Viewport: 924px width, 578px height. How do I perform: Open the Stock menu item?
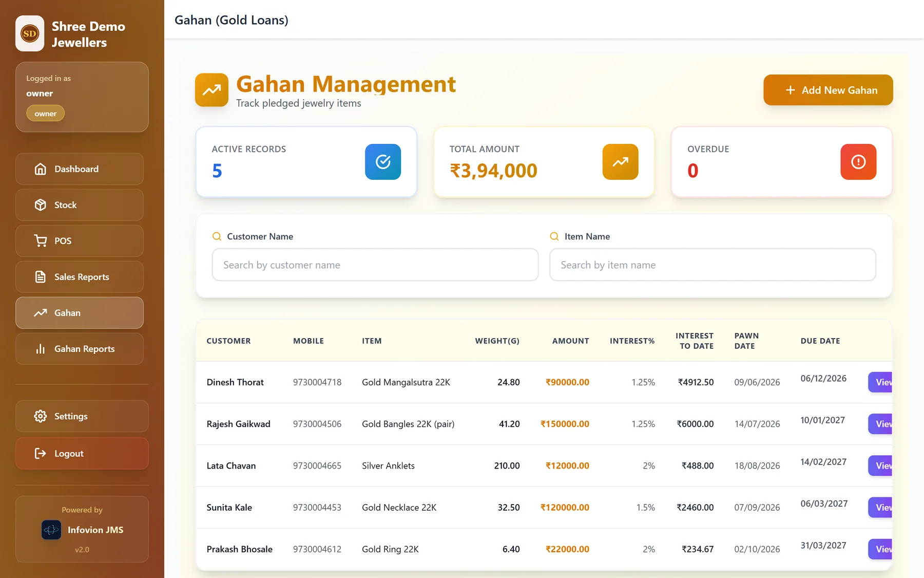pyautogui.click(x=80, y=205)
